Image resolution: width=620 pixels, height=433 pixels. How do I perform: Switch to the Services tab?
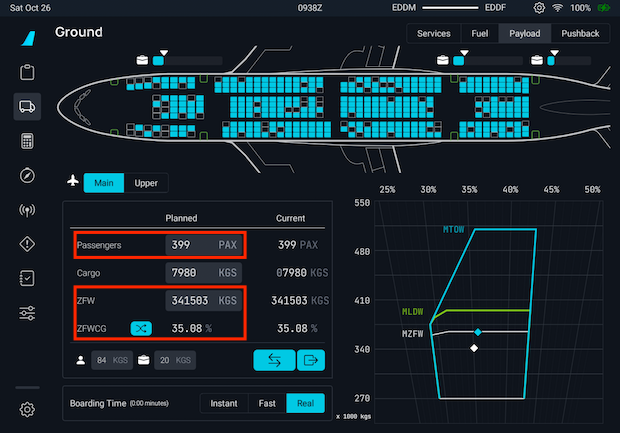click(433, 33)
